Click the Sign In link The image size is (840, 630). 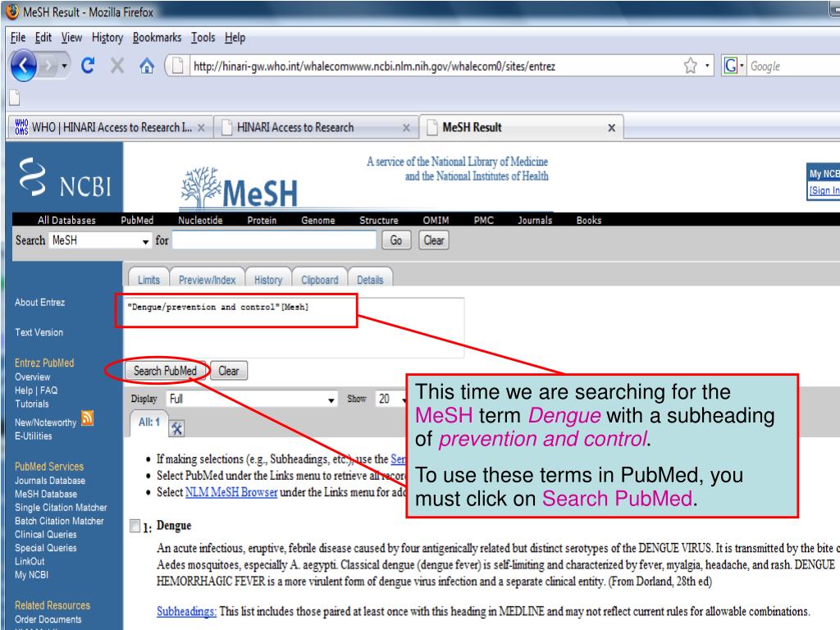824,190
